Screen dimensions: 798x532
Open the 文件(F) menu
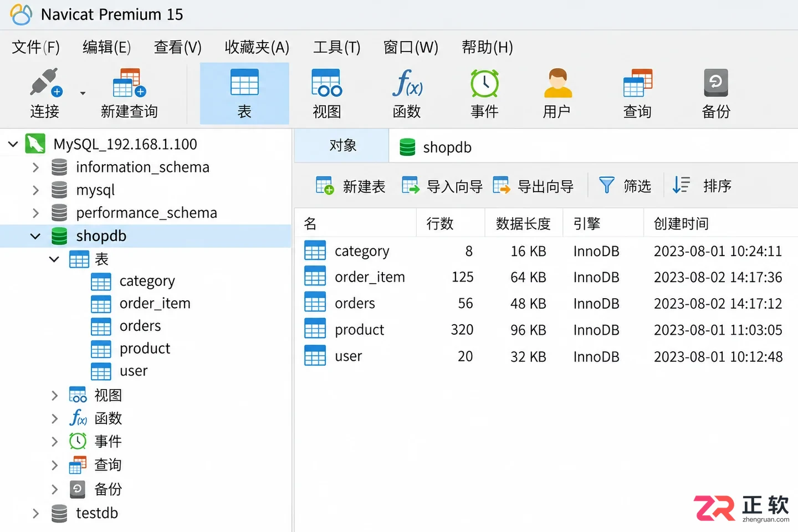pyautogui.click(x=36, y=47)
